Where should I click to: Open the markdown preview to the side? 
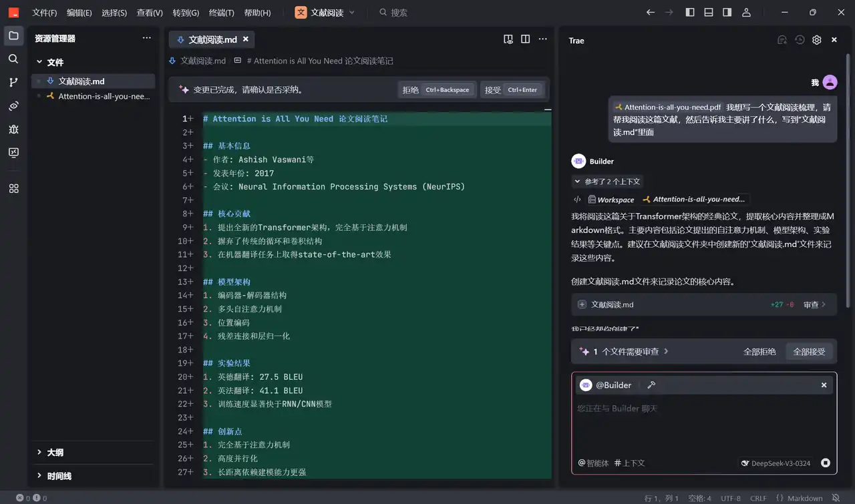pos(508,39)
